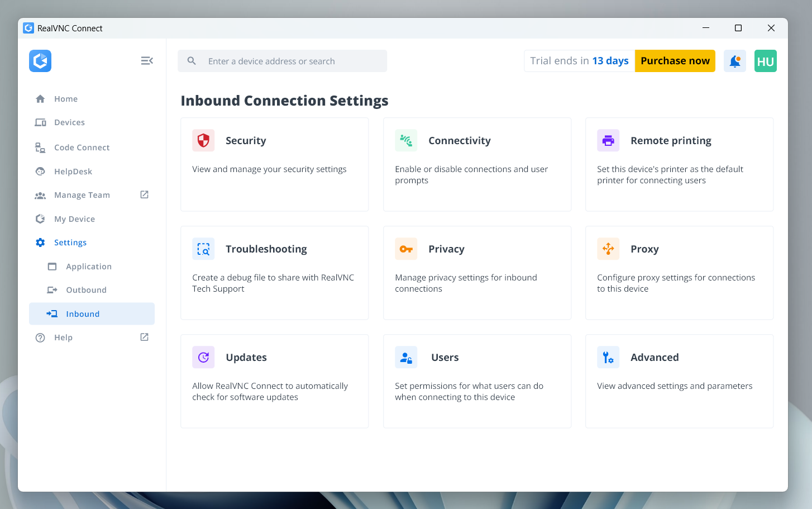The image size is (812, 509).
Task: Collapse the Settings section in sidebar
Action: pyautogui.click(x=70, y=242)
